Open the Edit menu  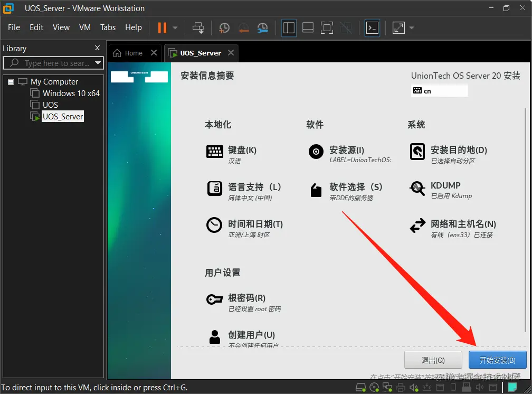tap(36, 27)
